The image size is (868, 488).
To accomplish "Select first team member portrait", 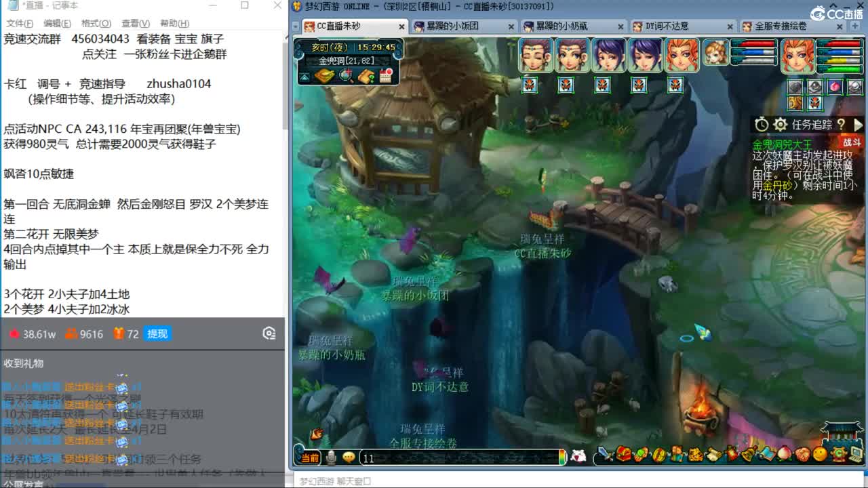I will [536, 55].
